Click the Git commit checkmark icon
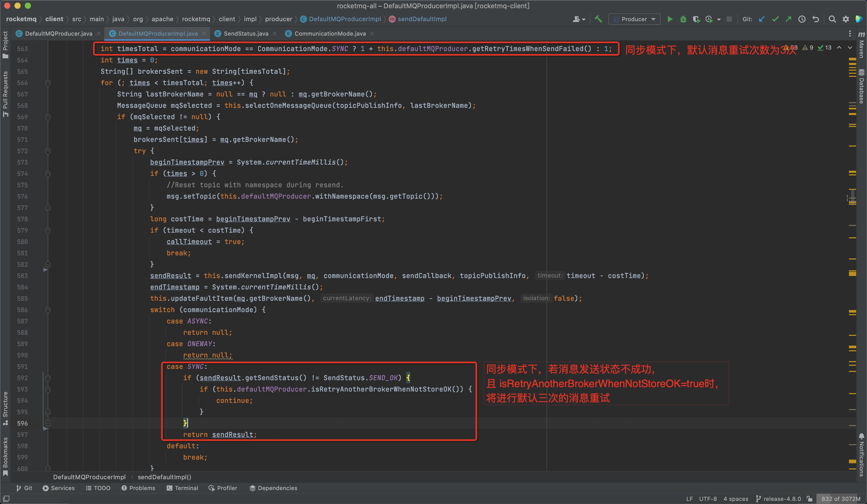 pyautogui.click(x=775, y=19)
